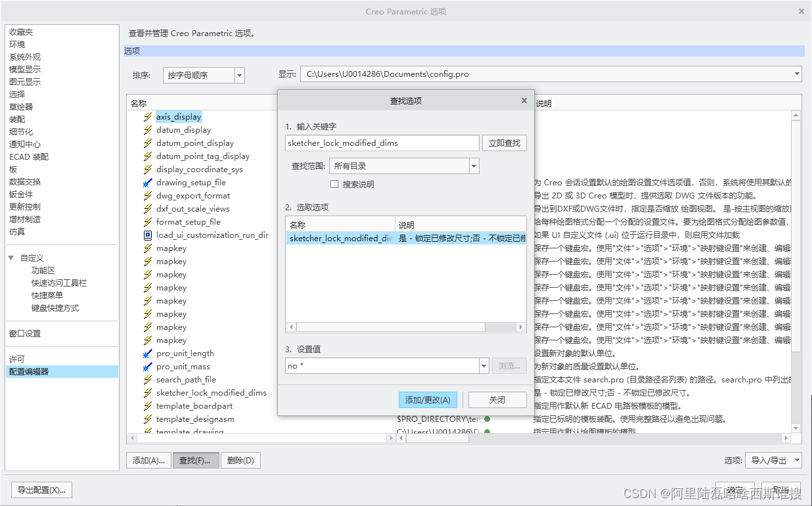
Task: Click the lightning icon beside template_boardpart
Action: pos(148,406)
